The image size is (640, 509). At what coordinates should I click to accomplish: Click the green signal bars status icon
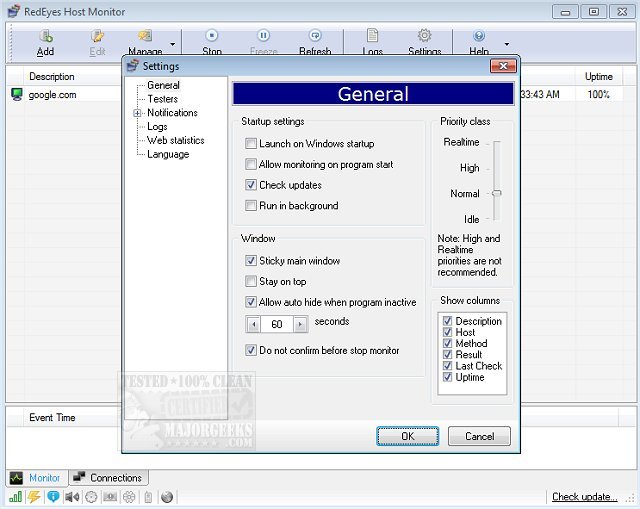(16, 497)
